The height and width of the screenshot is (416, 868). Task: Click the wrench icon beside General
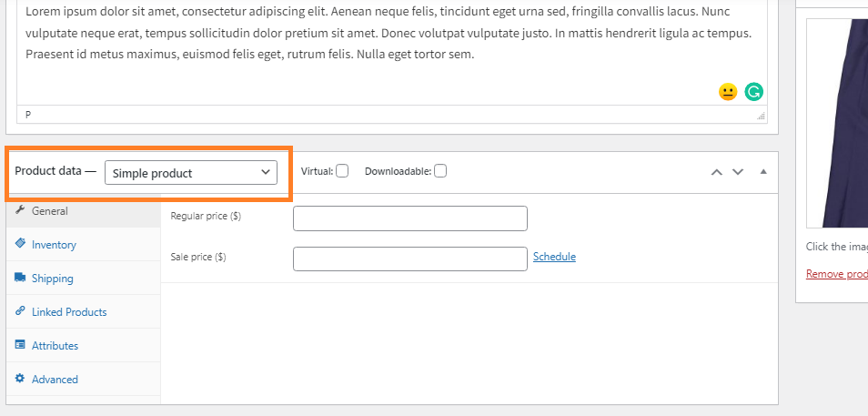(20, 210)
